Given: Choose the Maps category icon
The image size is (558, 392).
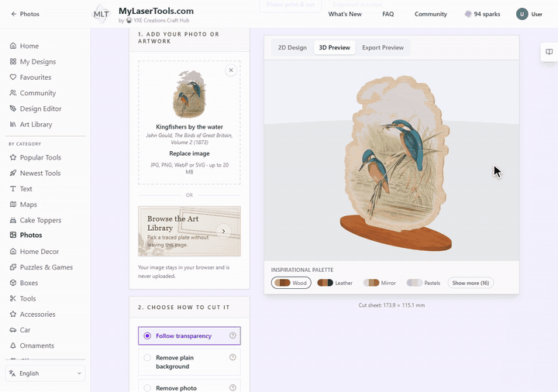Looking at the screenshot, I should [x=13, y=205].
